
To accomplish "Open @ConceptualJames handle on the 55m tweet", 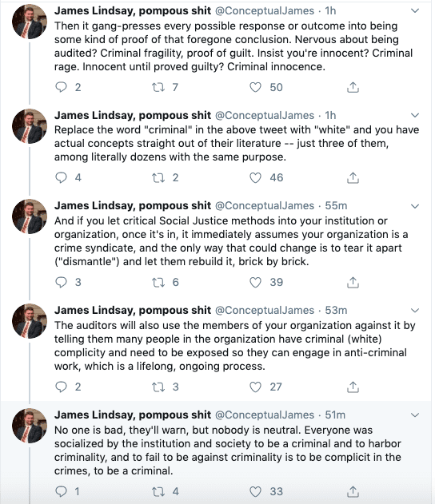I will [265, 206].
